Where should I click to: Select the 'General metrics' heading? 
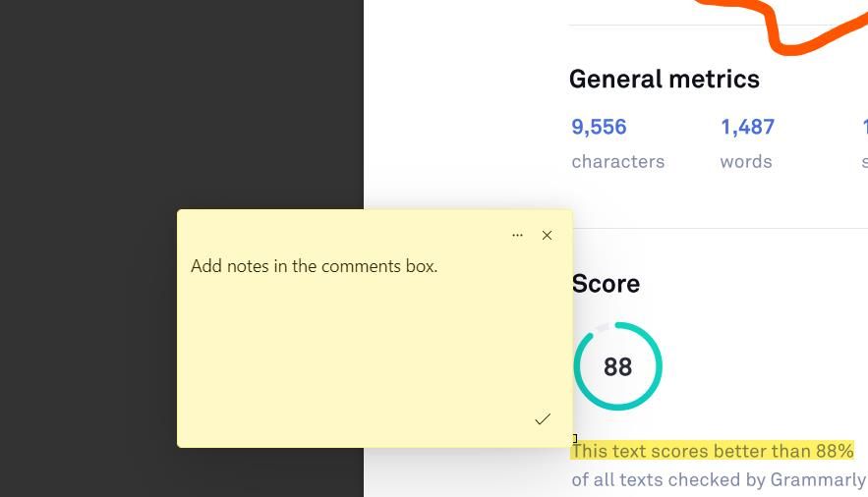coord(665,79)
